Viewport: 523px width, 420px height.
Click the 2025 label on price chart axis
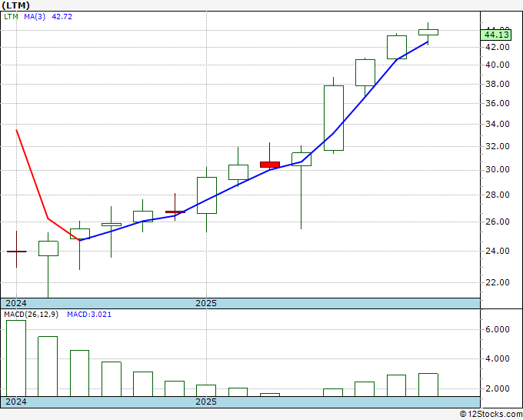click(206, 303)
